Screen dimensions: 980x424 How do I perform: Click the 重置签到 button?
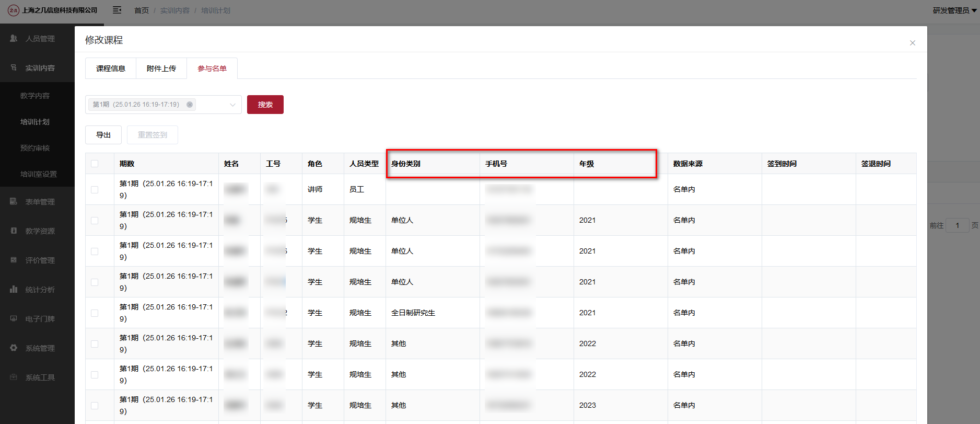[153, 135]
